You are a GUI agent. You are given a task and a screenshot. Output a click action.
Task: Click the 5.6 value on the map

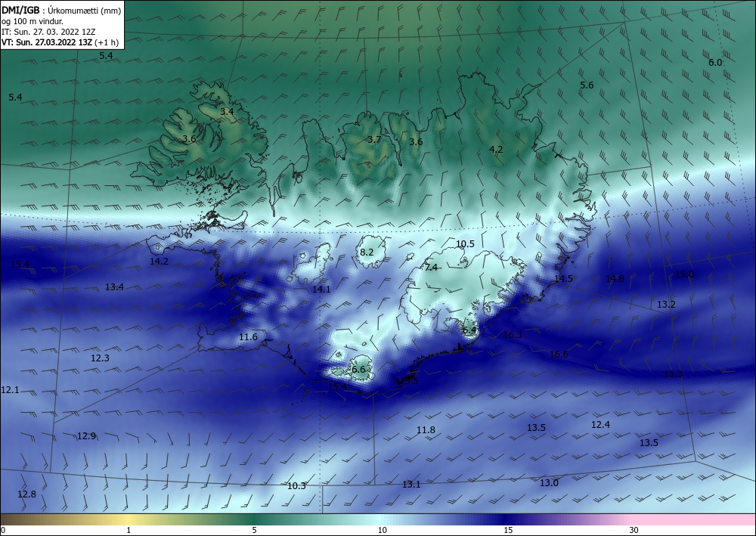(587, 85)
